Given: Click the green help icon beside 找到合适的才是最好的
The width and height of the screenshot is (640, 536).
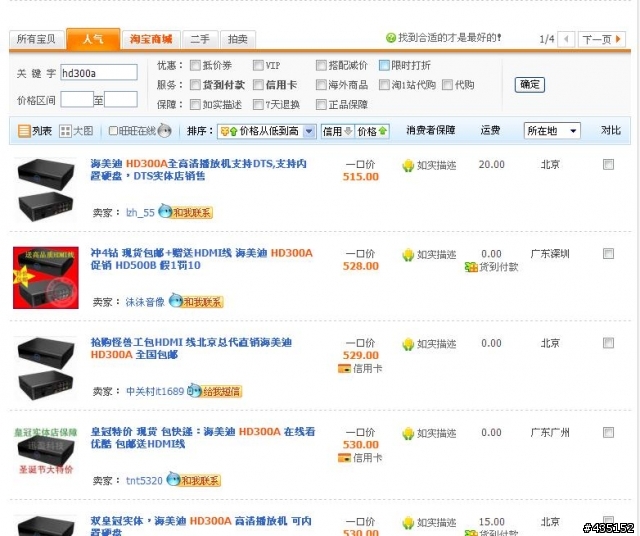Looking at the screenshot, I should (x=391, y=38).
